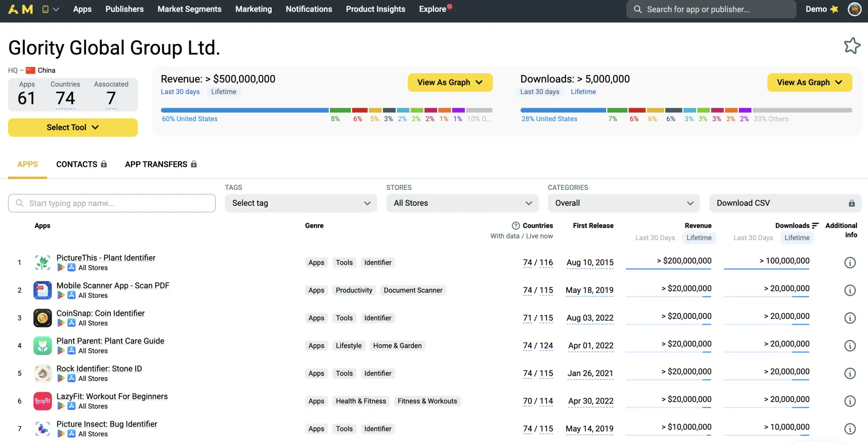Set Revenue column to Lifetime
This screenshot has width=868, height=445.
[x=699, y=238]
